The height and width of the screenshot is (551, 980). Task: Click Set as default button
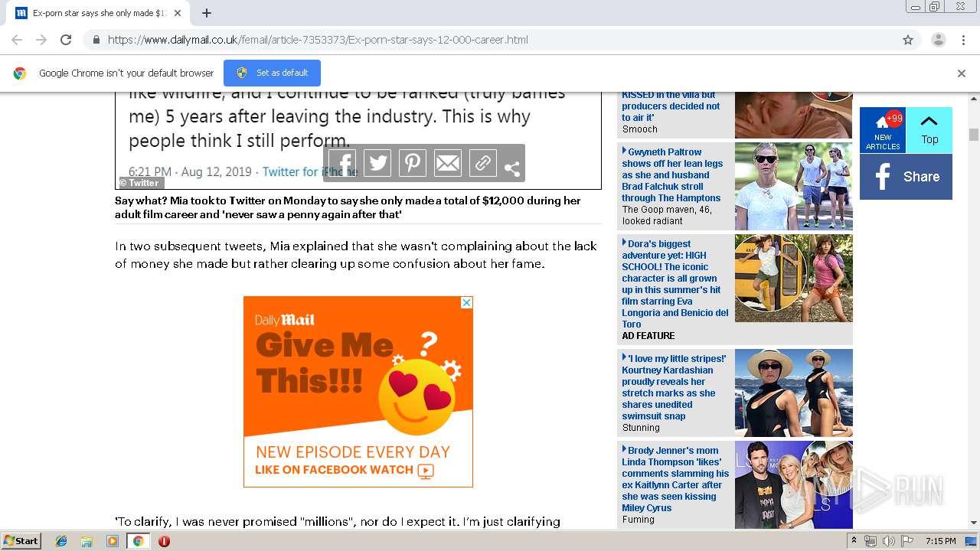click(x=272, y=73)
